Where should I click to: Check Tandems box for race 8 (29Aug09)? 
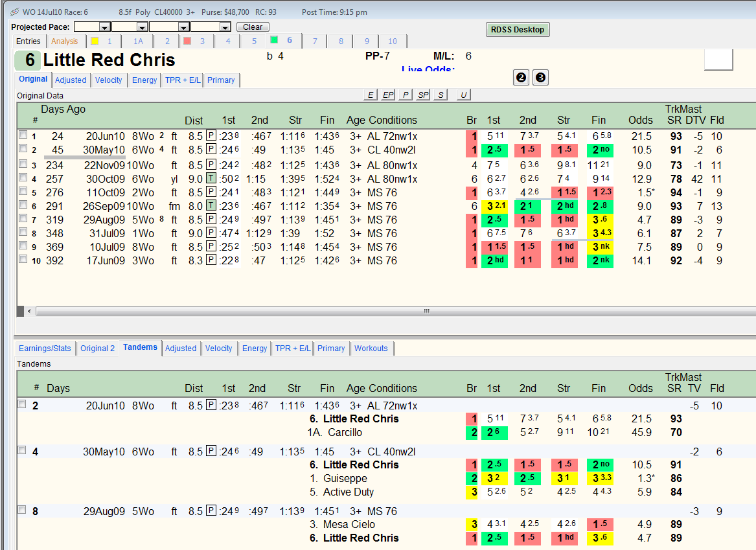[x=21, y=509]
